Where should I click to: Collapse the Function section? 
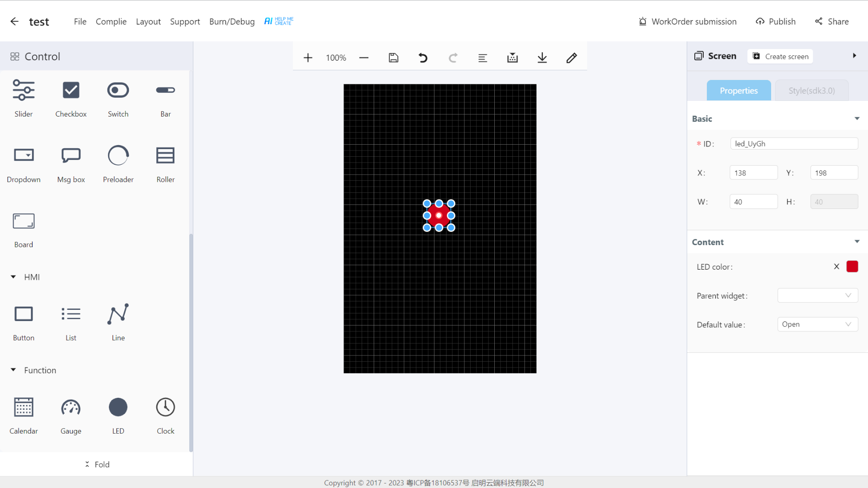(x=13, y=370)
